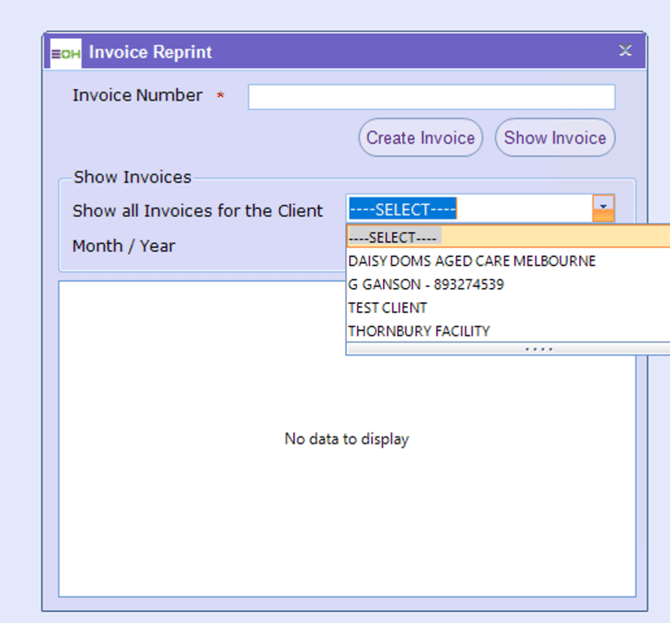
Task: Click the 'No data to display' grid area
Action: (x=346, y=439)
